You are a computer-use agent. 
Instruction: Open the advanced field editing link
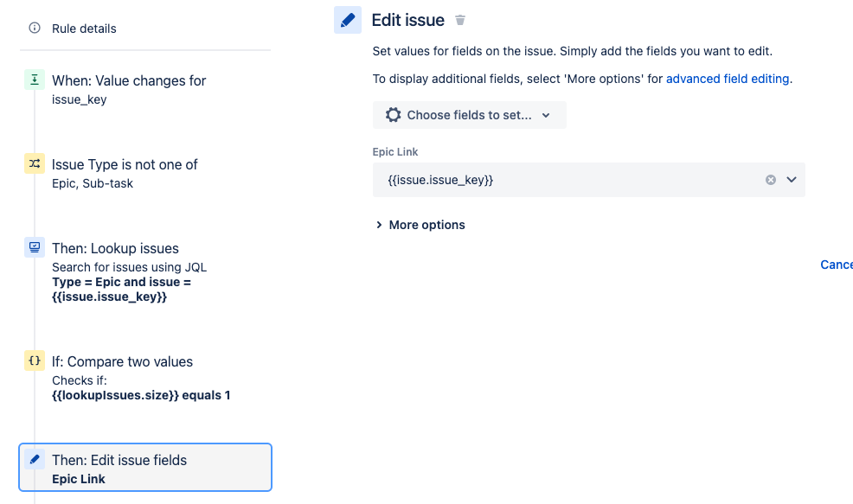728,79
